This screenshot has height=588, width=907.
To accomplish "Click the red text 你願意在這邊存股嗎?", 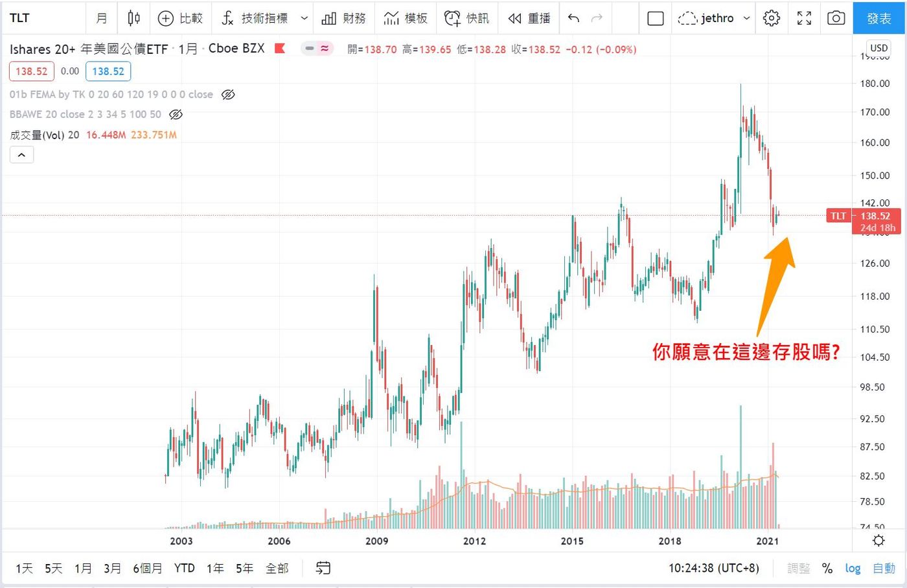I will click(746, 352).
